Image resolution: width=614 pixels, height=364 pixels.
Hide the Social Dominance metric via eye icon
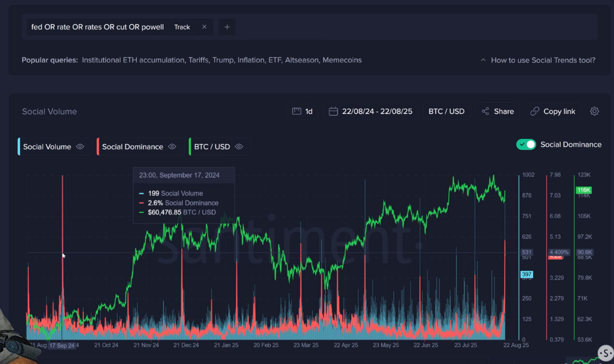click(172, 147)
